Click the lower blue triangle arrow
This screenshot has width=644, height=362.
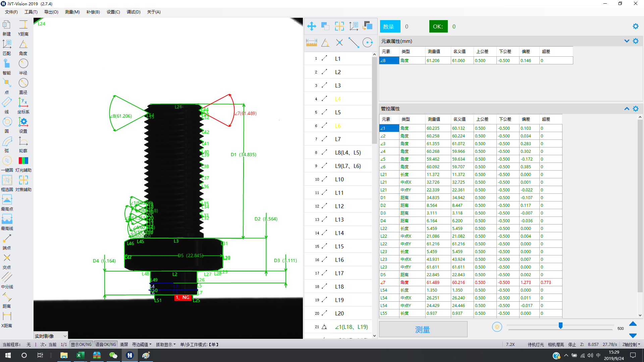633,336
